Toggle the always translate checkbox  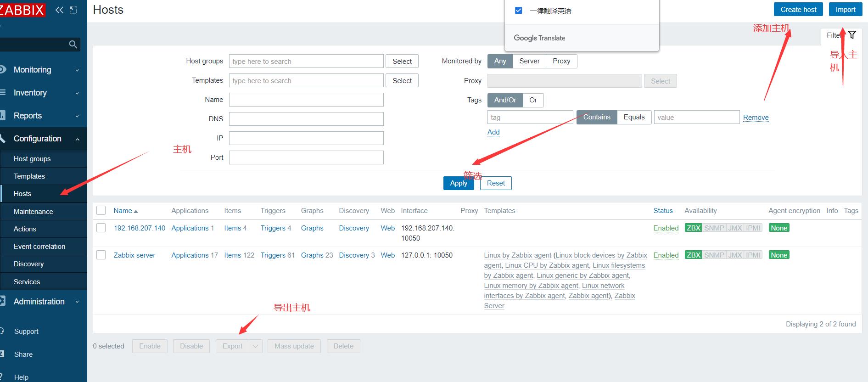click(x=519, y=11)
